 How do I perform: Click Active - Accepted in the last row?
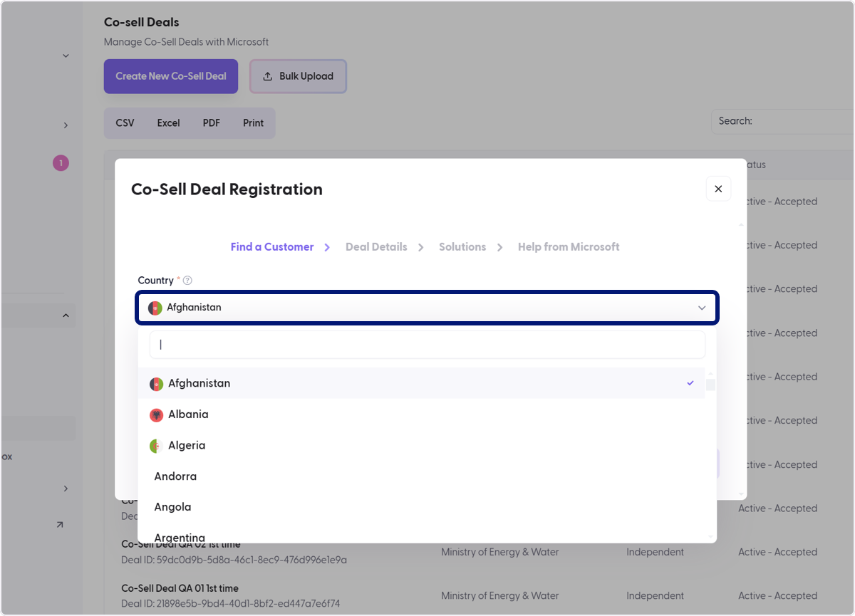tap(777, 596)
